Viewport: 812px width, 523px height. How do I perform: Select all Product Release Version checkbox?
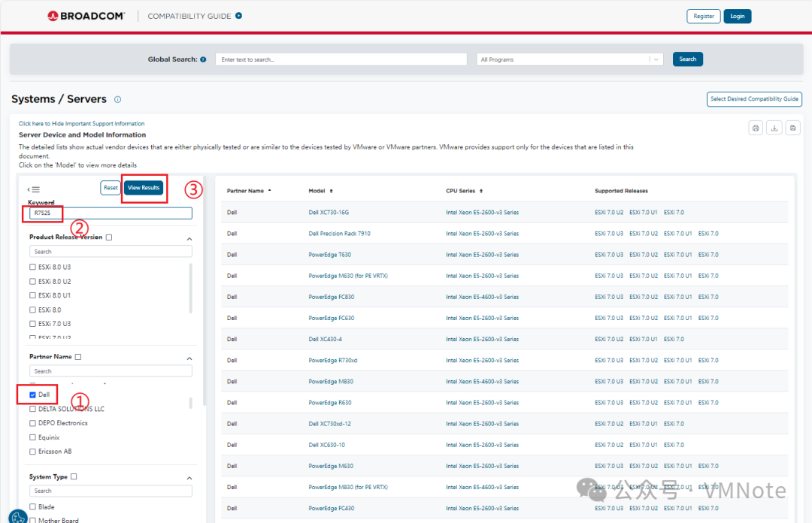109,237
